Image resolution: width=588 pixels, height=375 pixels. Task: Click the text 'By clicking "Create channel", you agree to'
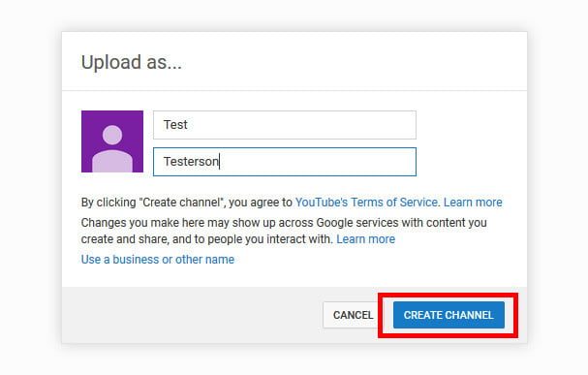(187, 203)
